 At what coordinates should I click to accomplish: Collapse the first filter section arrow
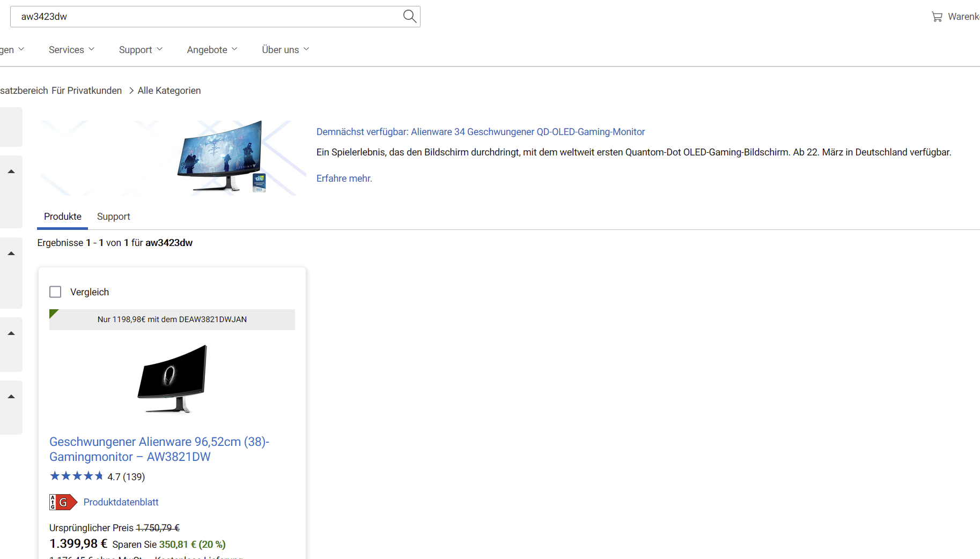11,172
